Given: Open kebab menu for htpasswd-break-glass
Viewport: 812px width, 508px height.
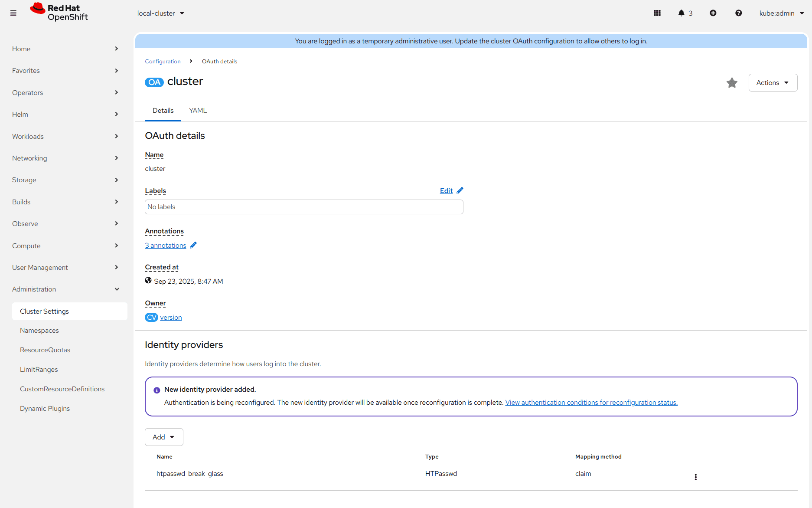Looking at the screenshot, I should [696, 477].
